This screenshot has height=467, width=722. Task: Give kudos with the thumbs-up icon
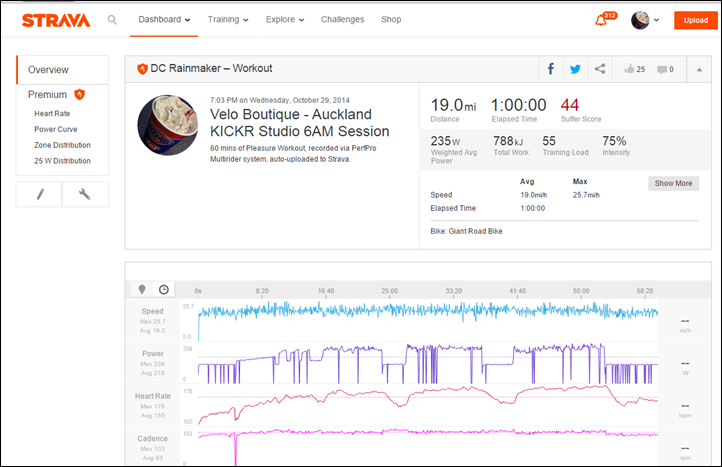(x=629, y=69)
